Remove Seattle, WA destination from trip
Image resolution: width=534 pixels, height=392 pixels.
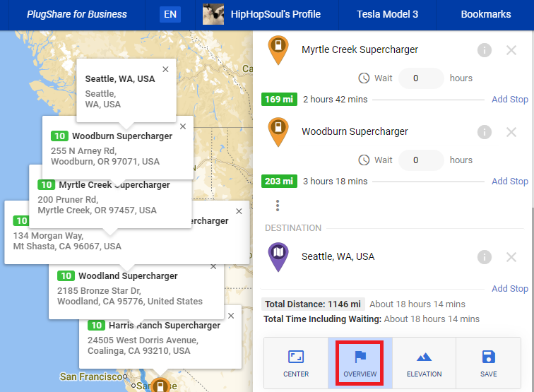[511, 257]
